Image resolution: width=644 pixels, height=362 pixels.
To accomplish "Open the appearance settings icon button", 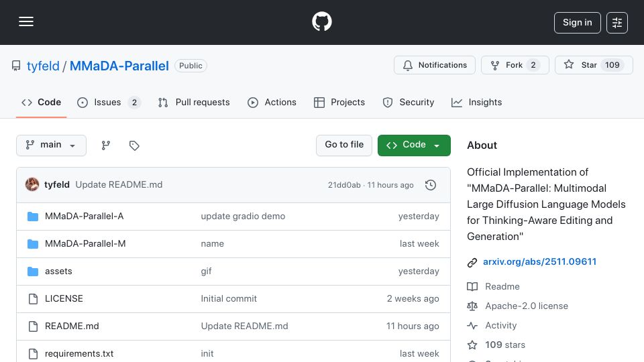I will coord(617,23).
